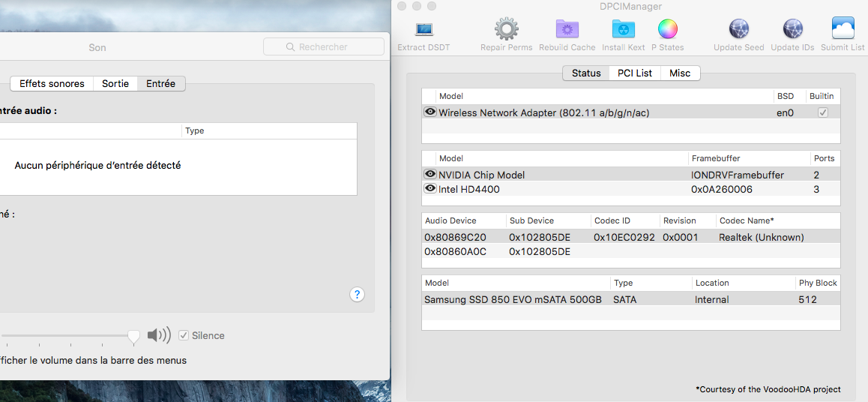Select the Sortie tab in Son
The image size is (868, 402).
115,83
